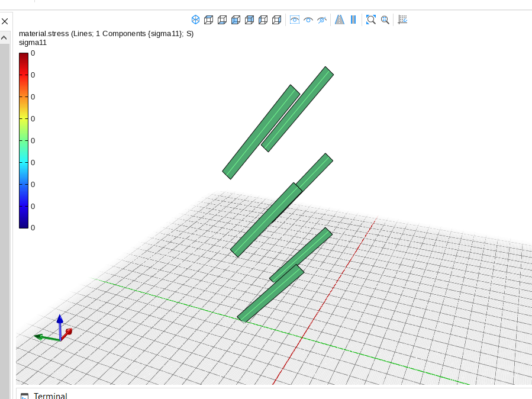Zoom to selection magnifier icon
The width and height of the screenshot is (532, 399).
[x=385, y=20]
